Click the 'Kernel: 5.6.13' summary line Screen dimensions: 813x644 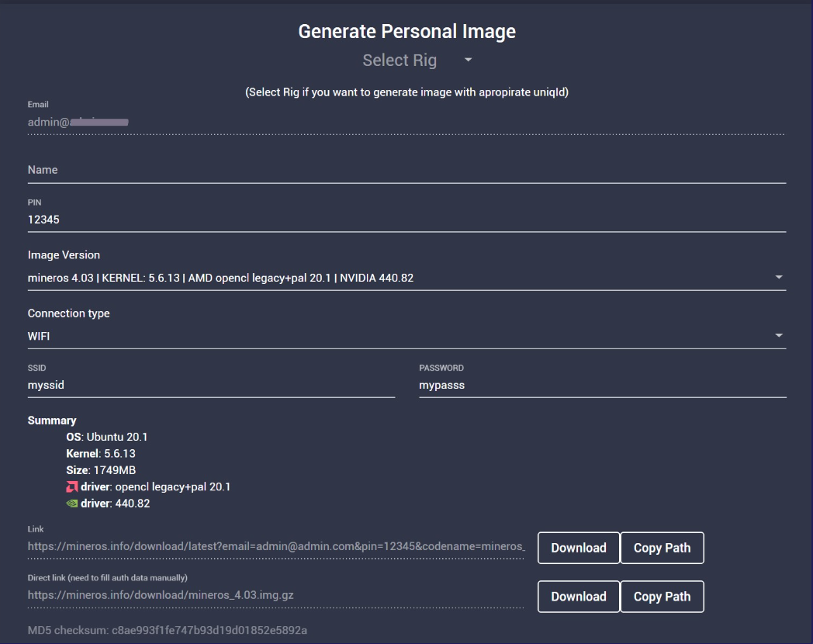pos(101,454)
